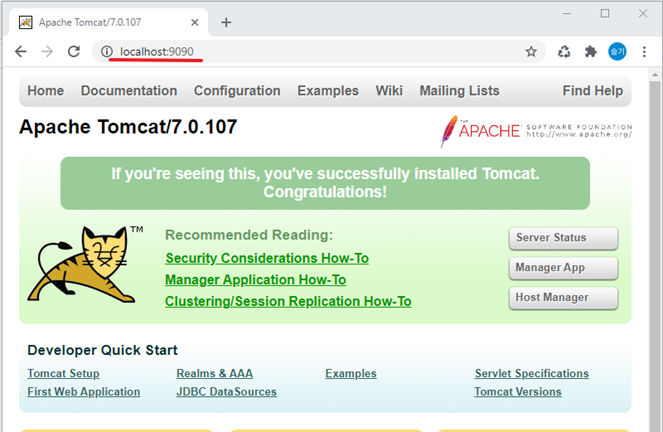This screenshot has width=663, height=432.
Task: Open Examples link under Developer Quick Start
Action: (351, 374)
